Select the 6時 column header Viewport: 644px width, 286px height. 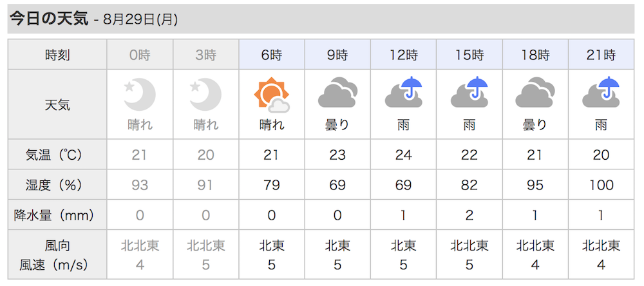(272, 55)
